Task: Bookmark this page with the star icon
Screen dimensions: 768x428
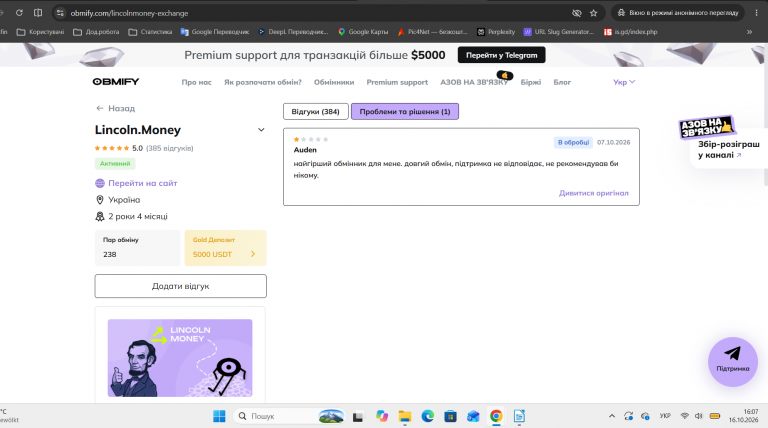Action: coord(594,13)
